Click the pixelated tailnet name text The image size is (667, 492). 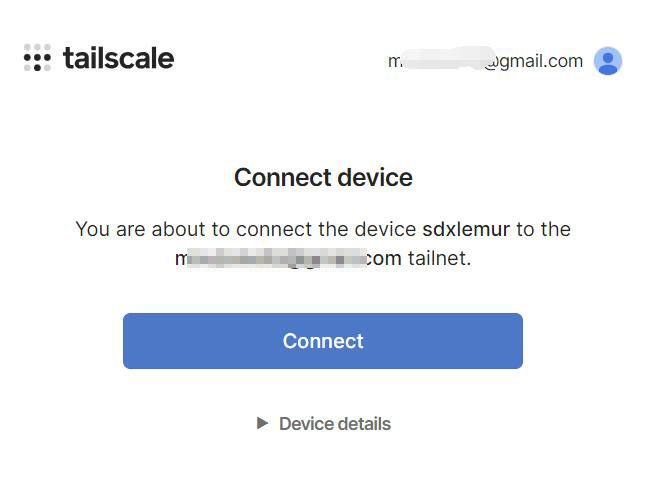coord(271,258)
